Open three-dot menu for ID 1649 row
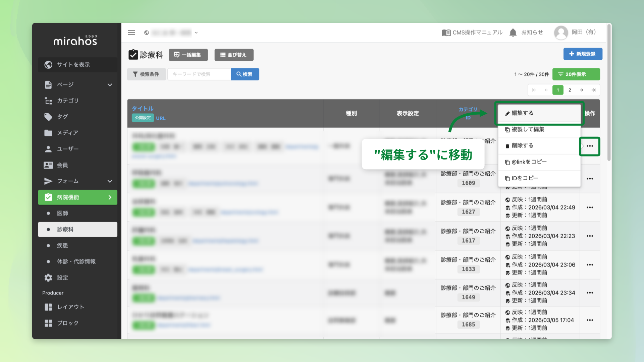 coord(590,293)
